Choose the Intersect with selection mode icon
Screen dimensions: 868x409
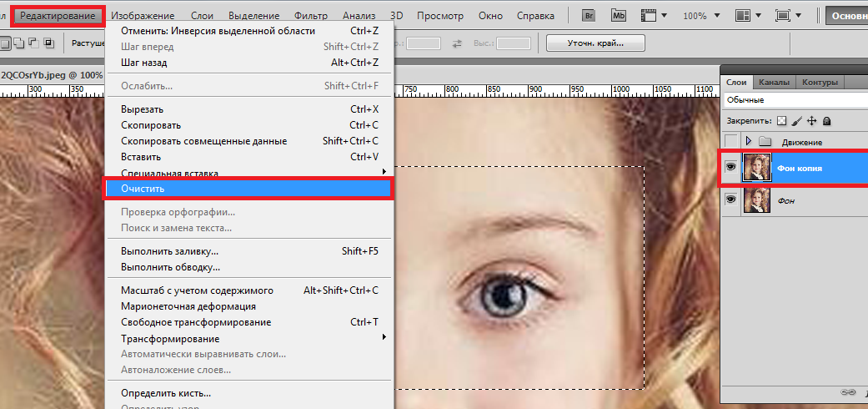[48, 42]
